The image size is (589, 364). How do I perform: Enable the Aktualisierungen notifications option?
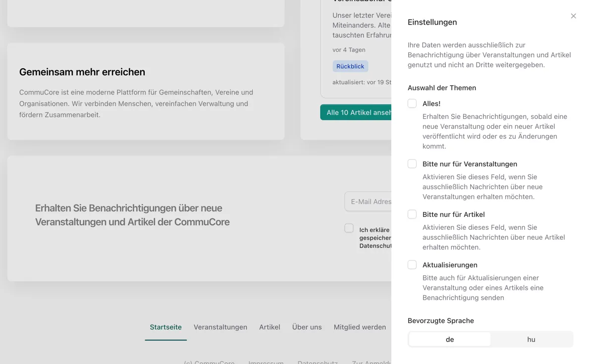[412, 264]
